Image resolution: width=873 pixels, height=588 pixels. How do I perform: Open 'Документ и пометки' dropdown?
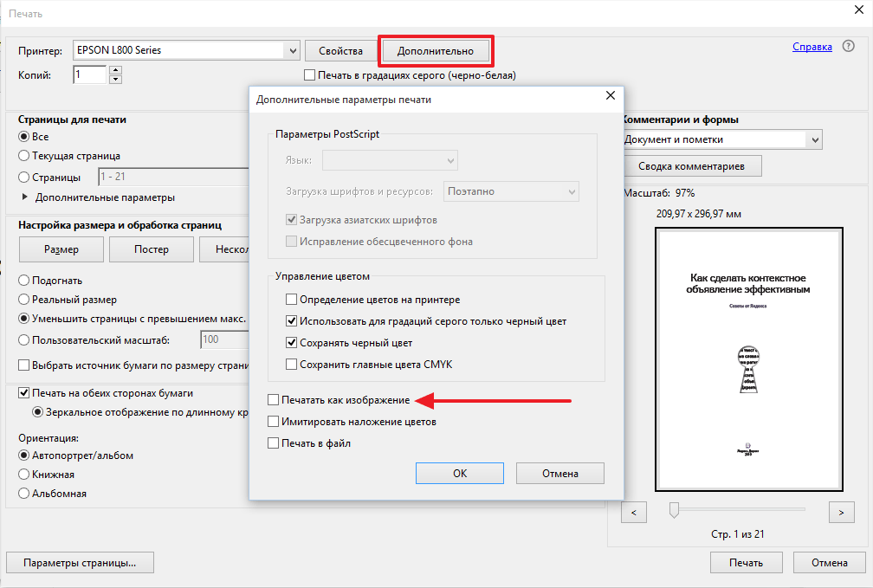pyautogui.click(x=813, y=139)
